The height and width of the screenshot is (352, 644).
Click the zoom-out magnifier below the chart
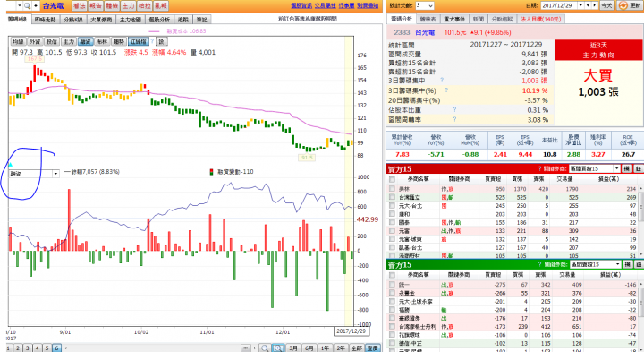265,348
